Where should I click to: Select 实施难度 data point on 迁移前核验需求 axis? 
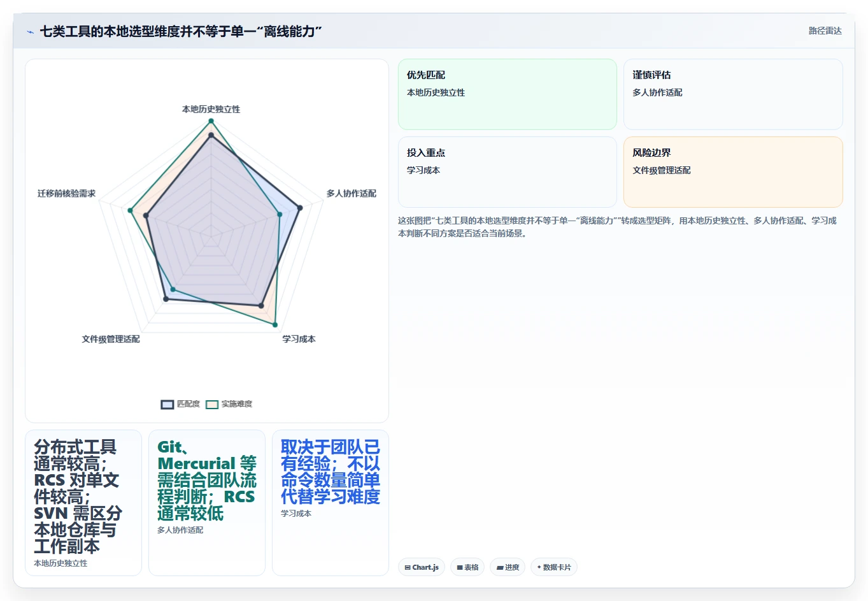[130, 210]
